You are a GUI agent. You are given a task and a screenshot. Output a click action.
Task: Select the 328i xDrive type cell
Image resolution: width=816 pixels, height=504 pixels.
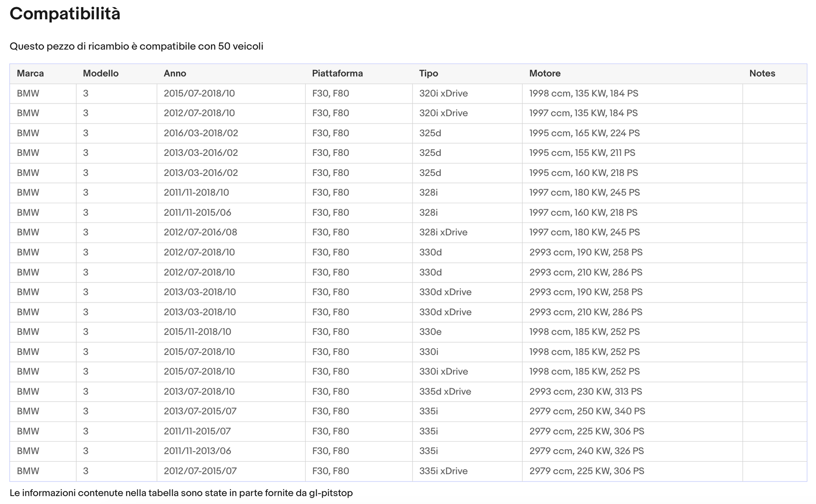pos(443,232)
